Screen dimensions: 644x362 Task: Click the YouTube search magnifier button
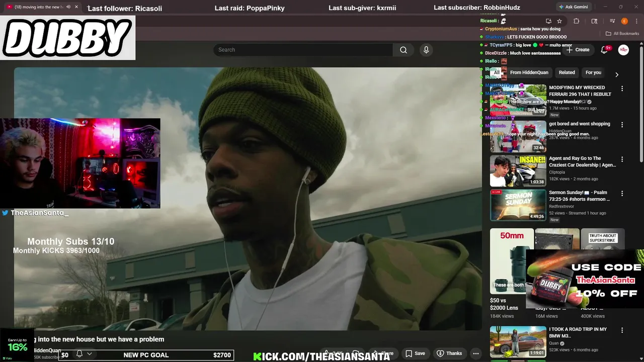click(x=404, y=50)
